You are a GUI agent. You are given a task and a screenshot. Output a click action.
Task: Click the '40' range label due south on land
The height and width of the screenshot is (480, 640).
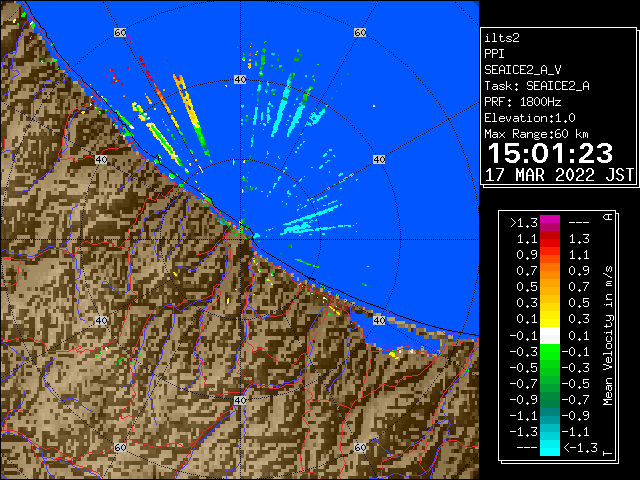pyautogui.click(x=240, y=400)
